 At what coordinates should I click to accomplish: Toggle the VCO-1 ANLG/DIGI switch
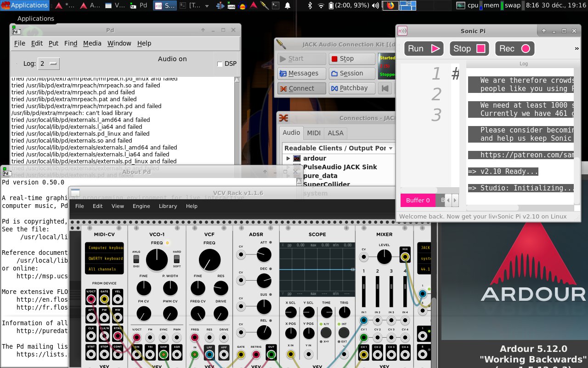(x=136, y=259)
